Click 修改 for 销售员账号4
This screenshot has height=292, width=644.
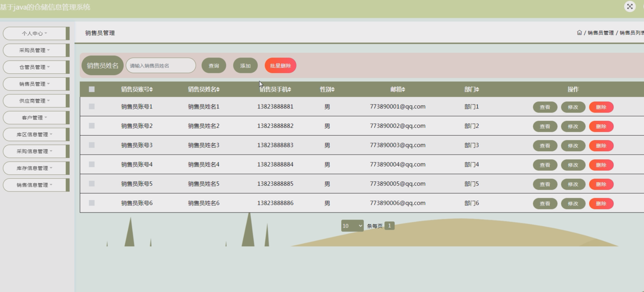tap(573, 165)
